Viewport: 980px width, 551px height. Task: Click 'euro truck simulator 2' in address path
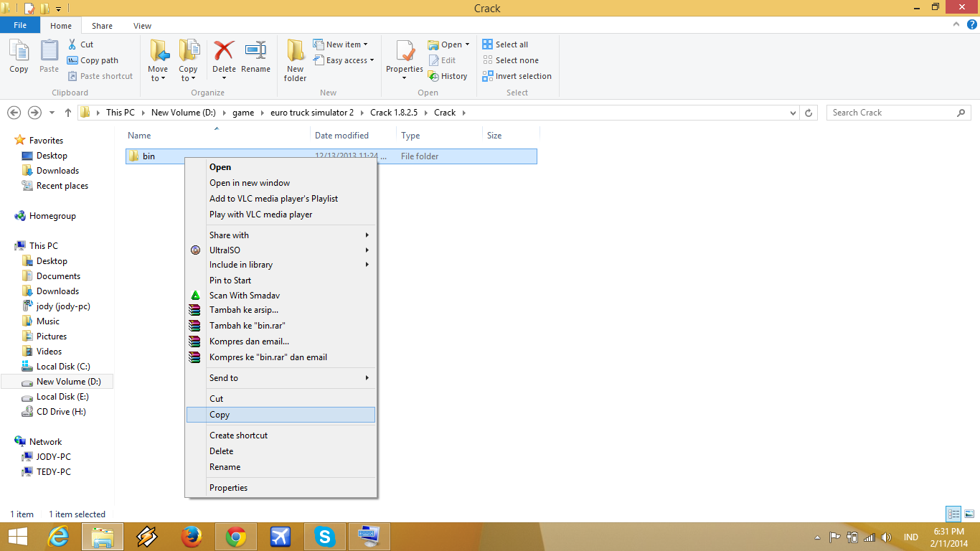coord(312,113)
